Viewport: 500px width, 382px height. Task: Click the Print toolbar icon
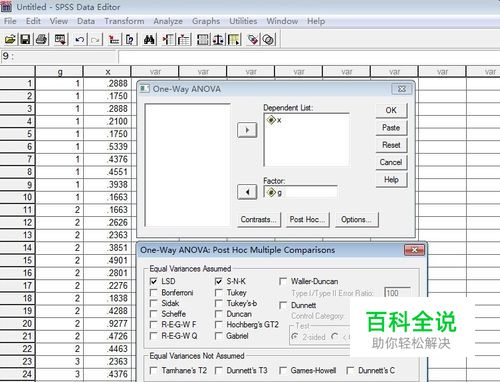pos(42,40)
